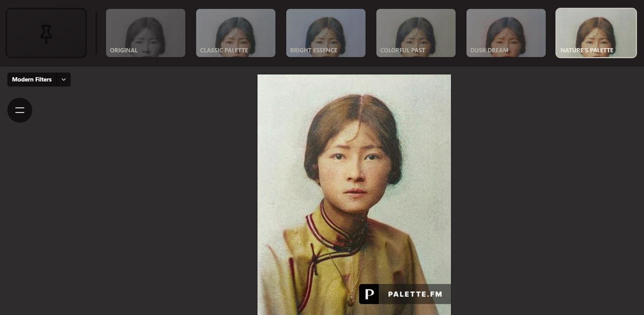Choose the Bright Essence filter preview

[326, 30]
